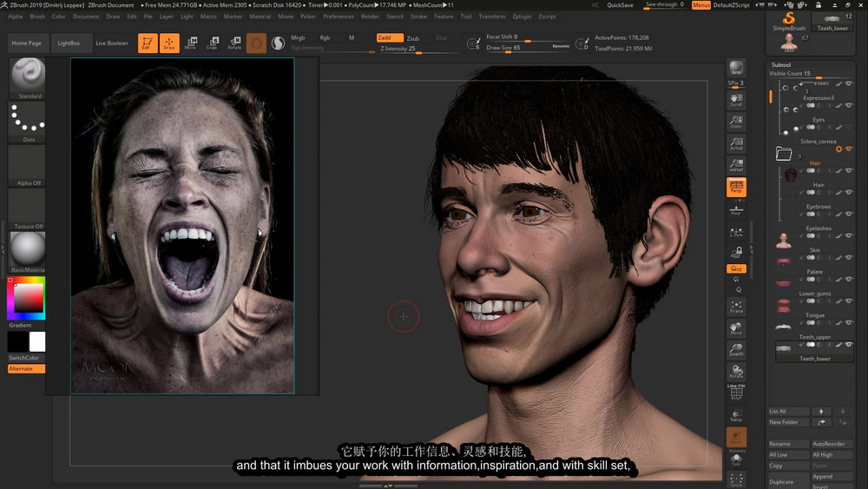This screenshot has height=489, width=868.
Task: Click the Rename subtool button
Action: tap(788, 444)
